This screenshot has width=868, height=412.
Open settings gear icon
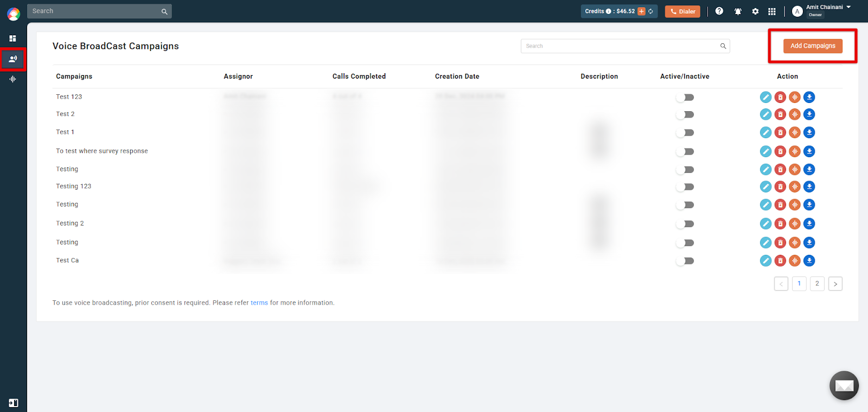(x=755, y=11)
